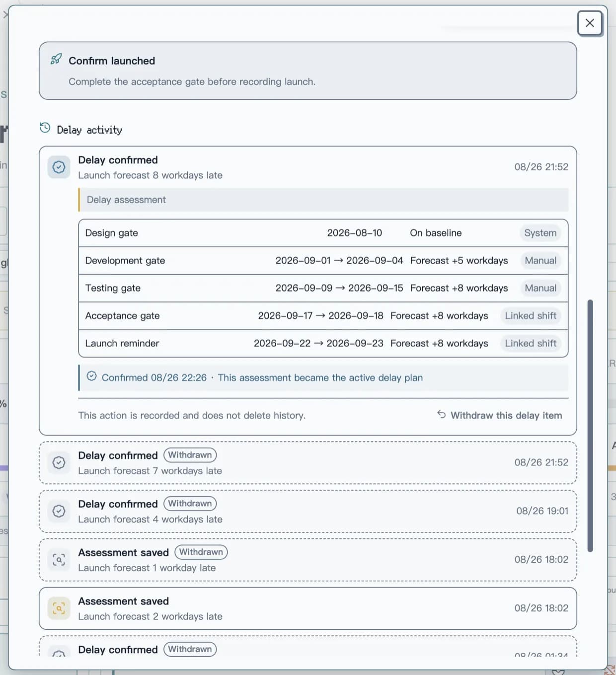Click the Testing gate label
The image size is (616, 675).
click(113, 288)
